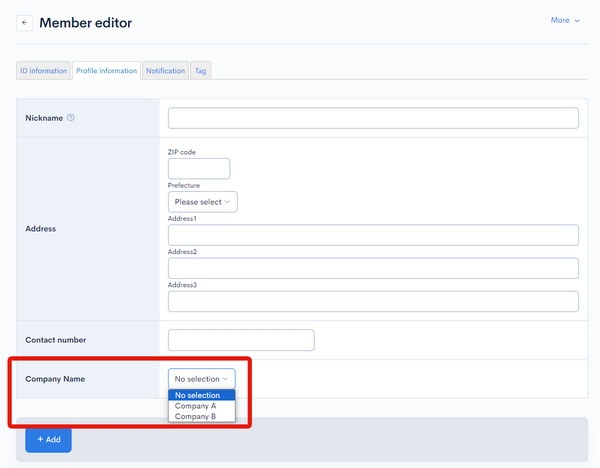Screen dimensions: 600x468
Task: Open the More menu
Action: pos(565,20)
